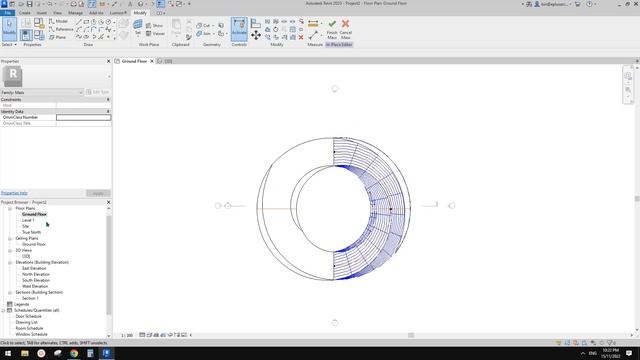
Task: Collapse the Identity Data section
Action: click(108, 111)
